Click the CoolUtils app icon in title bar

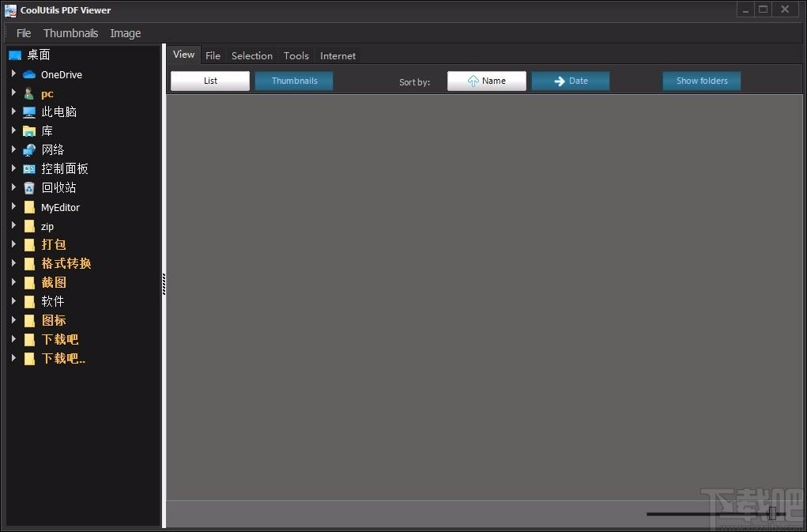[x=10, y=10]
